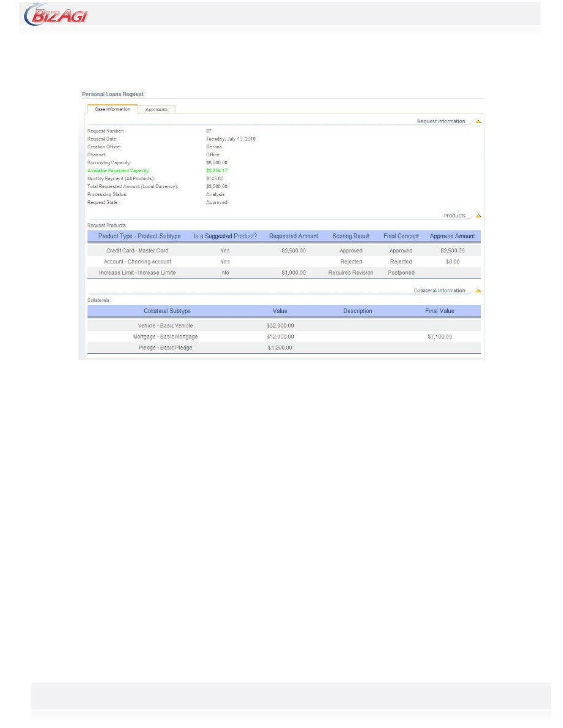Click the Requested Amount column header
The width and height of the screenshot is (563, 728).
point(293,236)
